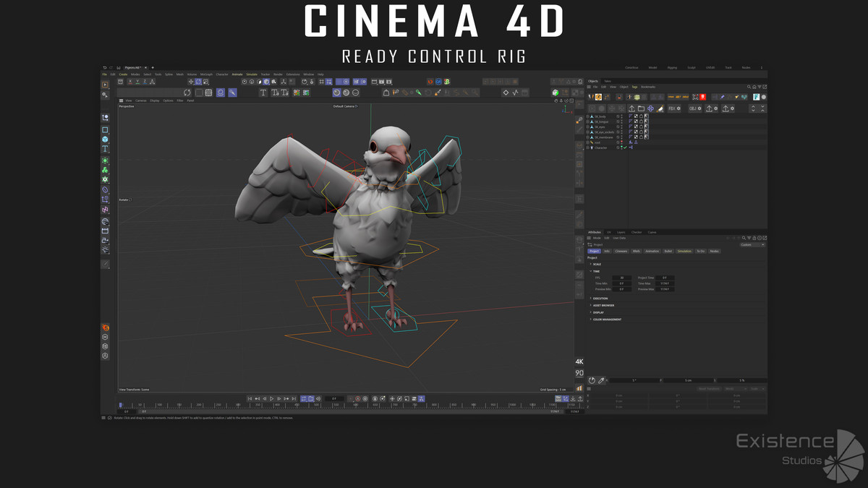Select the Move tool in top toolbar

191,82
